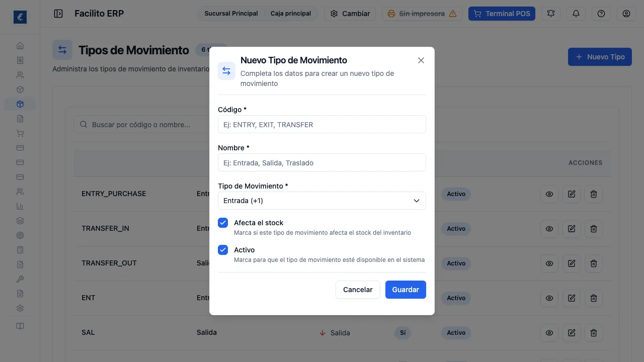
Task: Open the Terminal POS button
Action: click(x=502, y=14)
